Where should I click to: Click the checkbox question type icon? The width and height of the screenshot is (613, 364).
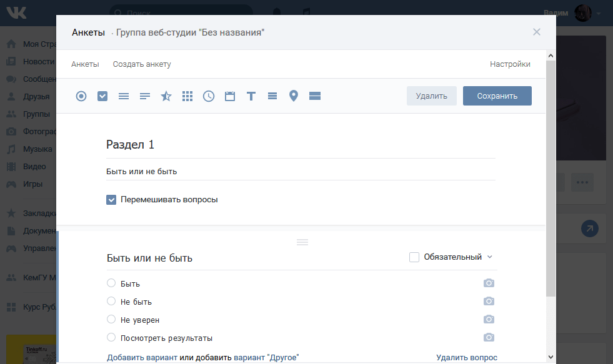pyautogui.click(x=102, y=96)
